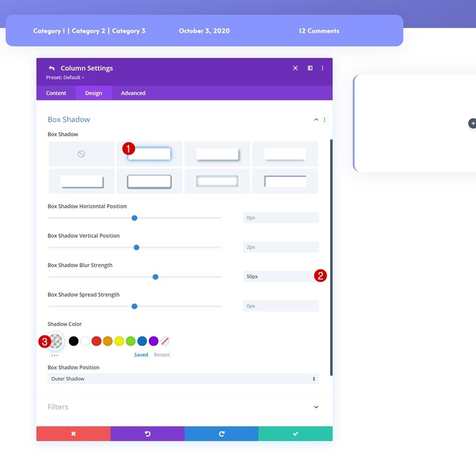Choose the orange shadow color swatch
This screenshot has height=472, width=476.
click(x=108, y=341)
